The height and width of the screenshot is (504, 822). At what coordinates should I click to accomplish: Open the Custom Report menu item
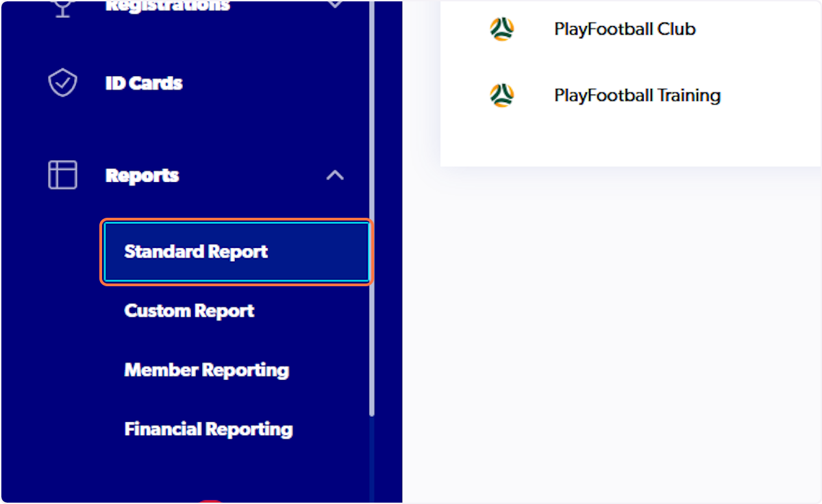(189, 311)
